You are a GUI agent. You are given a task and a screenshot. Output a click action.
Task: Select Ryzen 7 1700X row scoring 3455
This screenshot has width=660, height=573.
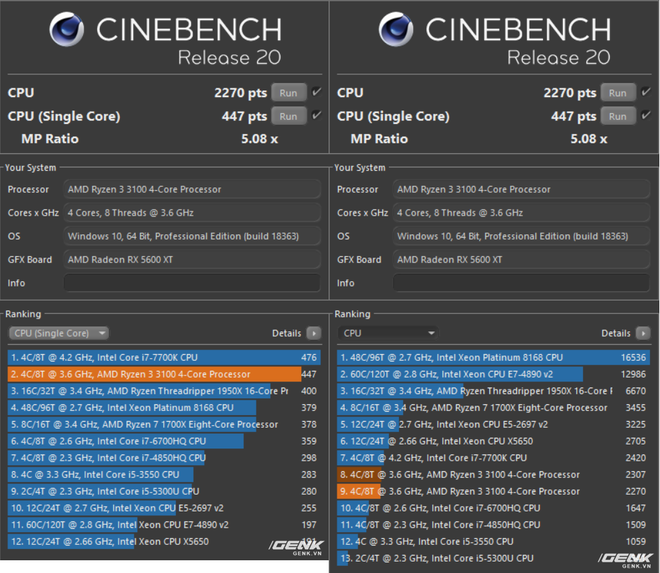[493, 408]
